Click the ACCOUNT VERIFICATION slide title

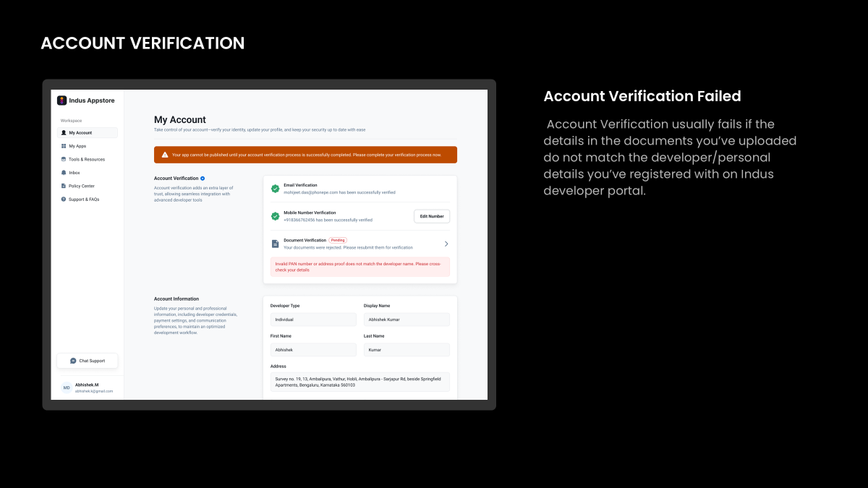click(x=142, y=43)
